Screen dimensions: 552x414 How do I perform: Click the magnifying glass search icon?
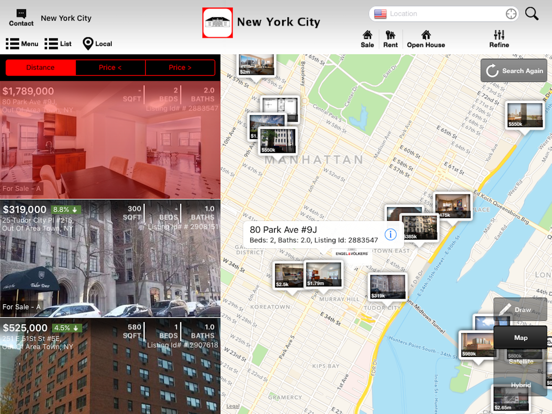pyautogui.click(x=532, y=14)
